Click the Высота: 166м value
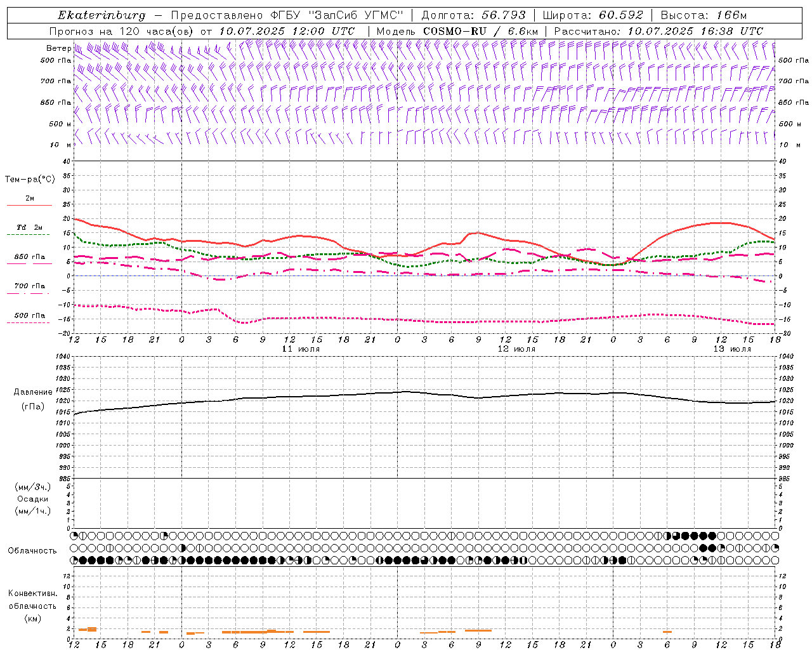Viewport: 812px width, 650px height. pos(704,15)
